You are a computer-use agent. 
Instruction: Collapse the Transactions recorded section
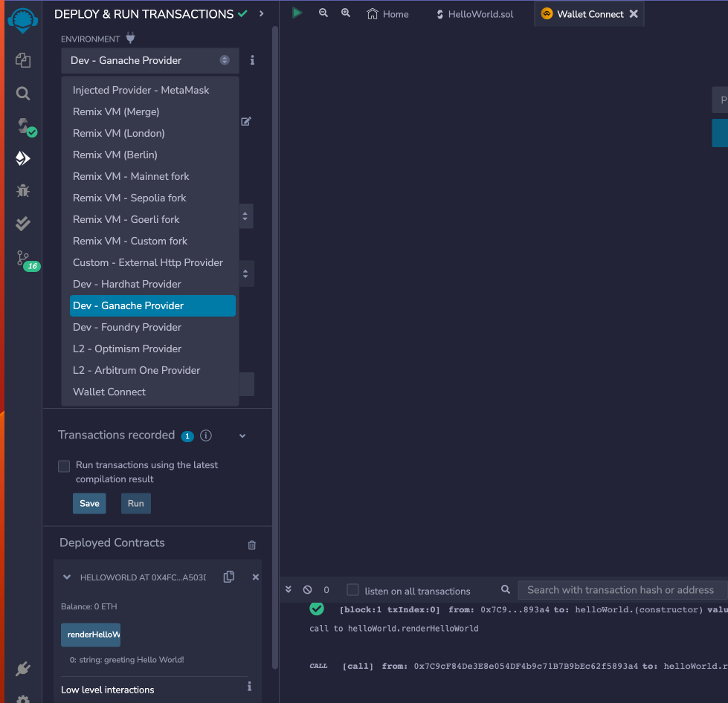click(242, 435)
